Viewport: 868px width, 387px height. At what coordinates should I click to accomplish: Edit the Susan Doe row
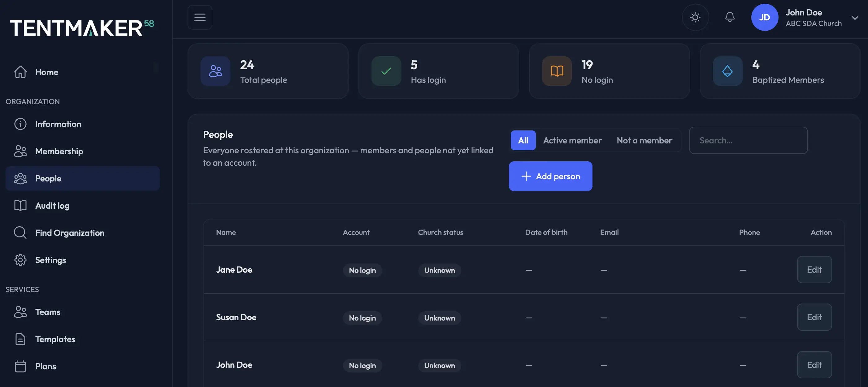click(814, 317)
